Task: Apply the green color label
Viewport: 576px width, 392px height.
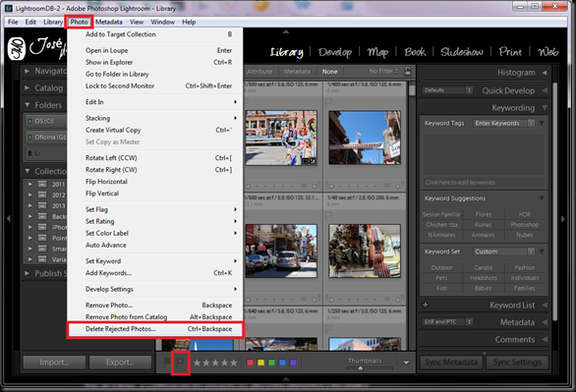Action: point(271,363)
